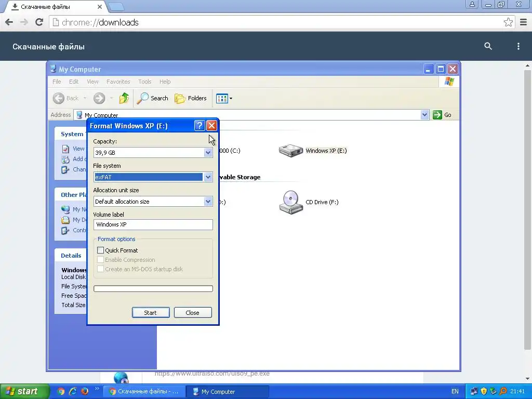Open Tools menu in My Computer
The image size is (532, 399).
tap(144, 82)
